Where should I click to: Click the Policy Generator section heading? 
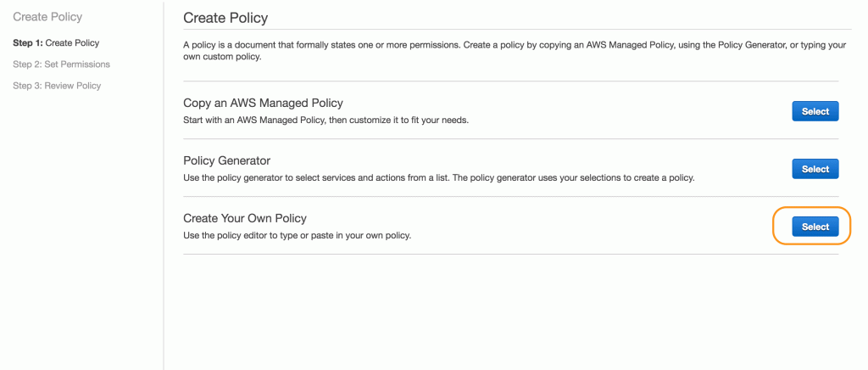point(227,160)
